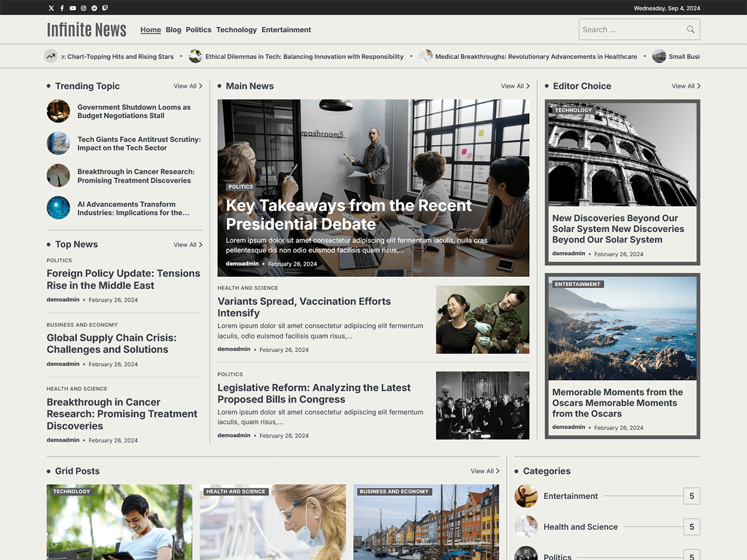Open the Instagram social icon
Viewport: 747px width, 560px height.
pyautogui.click(x=83, y=7)
